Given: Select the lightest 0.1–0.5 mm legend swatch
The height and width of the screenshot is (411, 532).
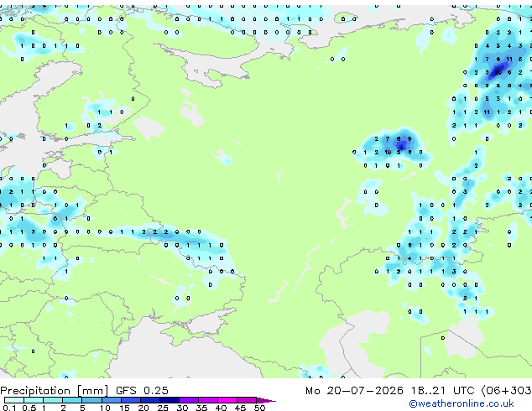Looking at the screenshot, I should 14,400.
